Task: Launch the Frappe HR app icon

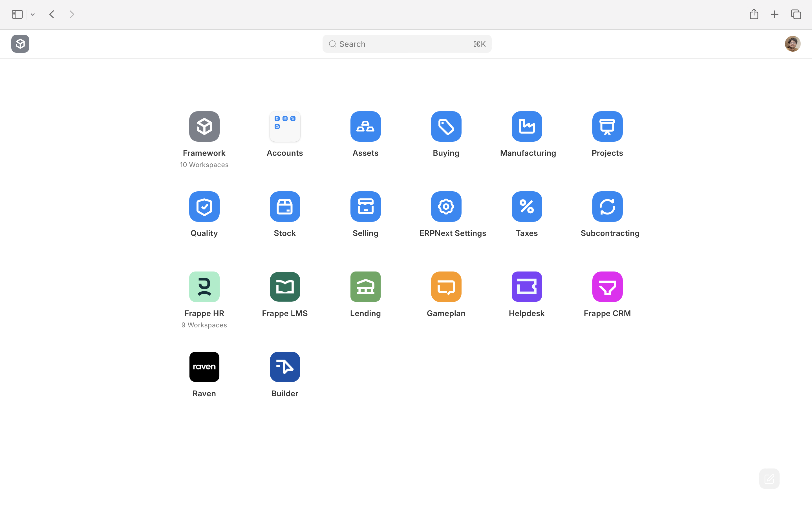Action: (204, 286)
